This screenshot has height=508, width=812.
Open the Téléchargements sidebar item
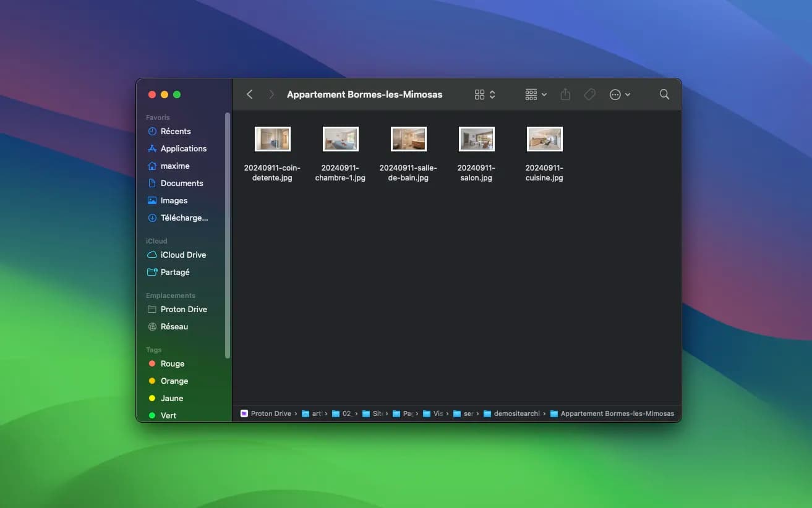click(x=184, y=218)
